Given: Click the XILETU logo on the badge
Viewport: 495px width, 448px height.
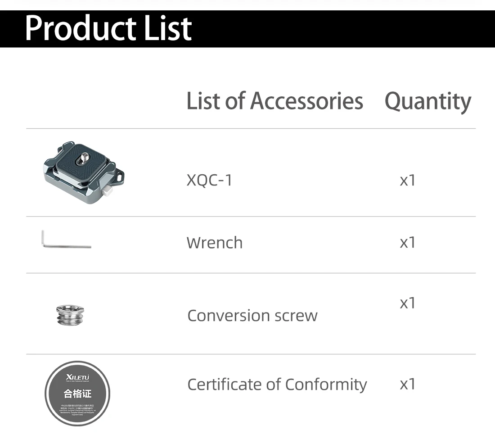Looking at the screenshot, I should coord(78,377).
